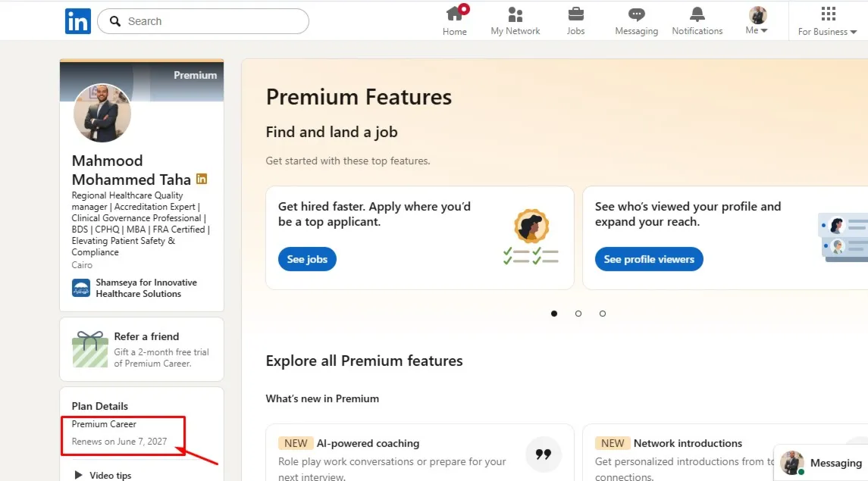868x481 pixels.
Task: Go to the Jobs page
Action: [575, 21]
